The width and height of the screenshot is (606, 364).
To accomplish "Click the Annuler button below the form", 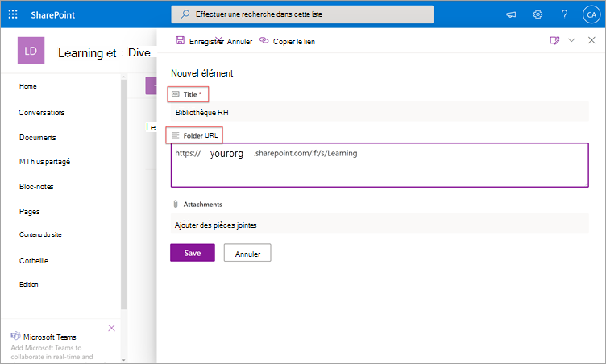I will click(247, 253).
